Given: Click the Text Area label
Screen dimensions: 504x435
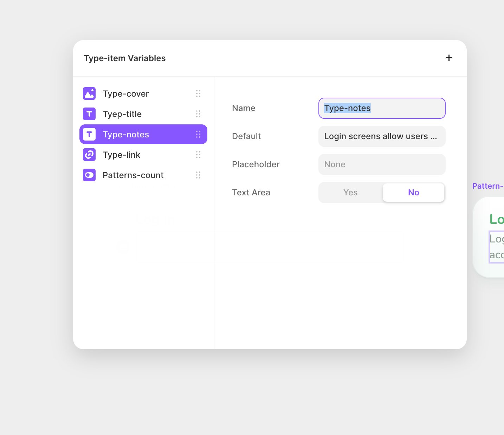Looking at the screenshot, I should point(251,193).
